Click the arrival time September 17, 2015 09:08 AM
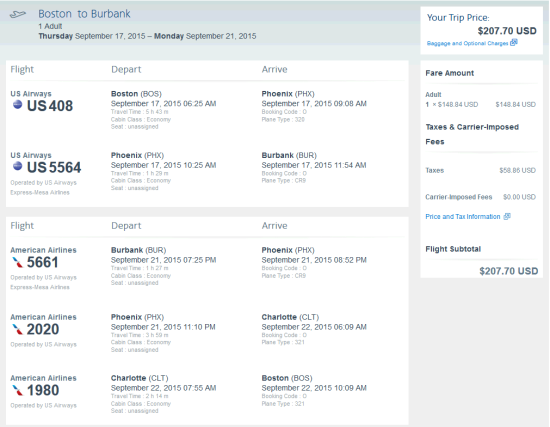The height and width of the screenshot is (427, 550). (314, 104)
